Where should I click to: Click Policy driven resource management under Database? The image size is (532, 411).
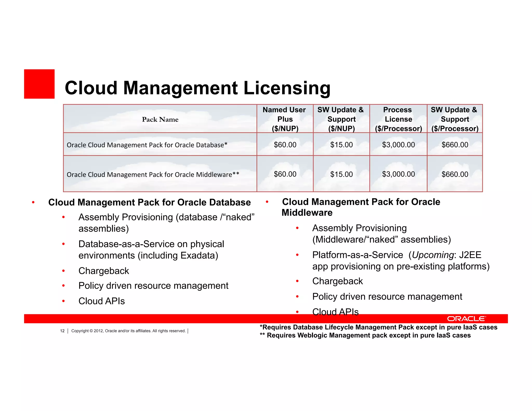tap(153, 286)
